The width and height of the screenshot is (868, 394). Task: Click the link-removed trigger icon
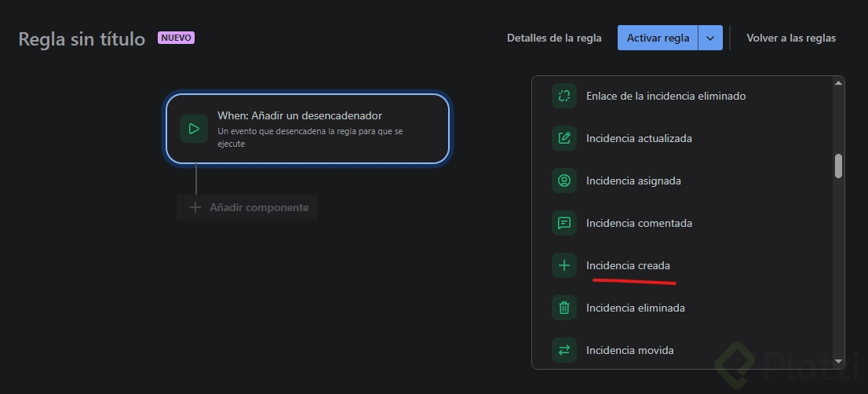tap(563, 97)
